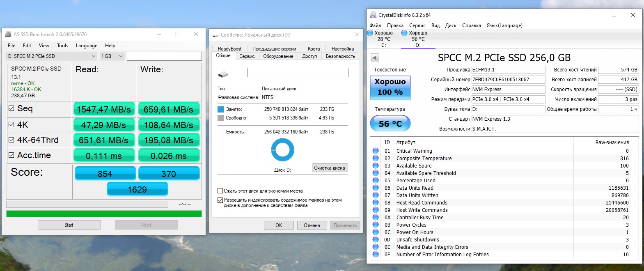644x271 pixels.
Task: Click the 'Очистка диска' button
Action: coord(330,168)
